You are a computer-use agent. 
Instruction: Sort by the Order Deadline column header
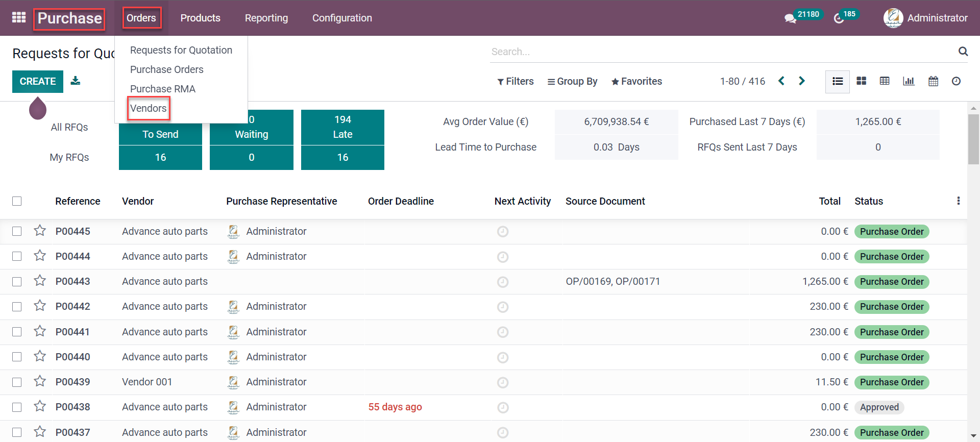401,201
